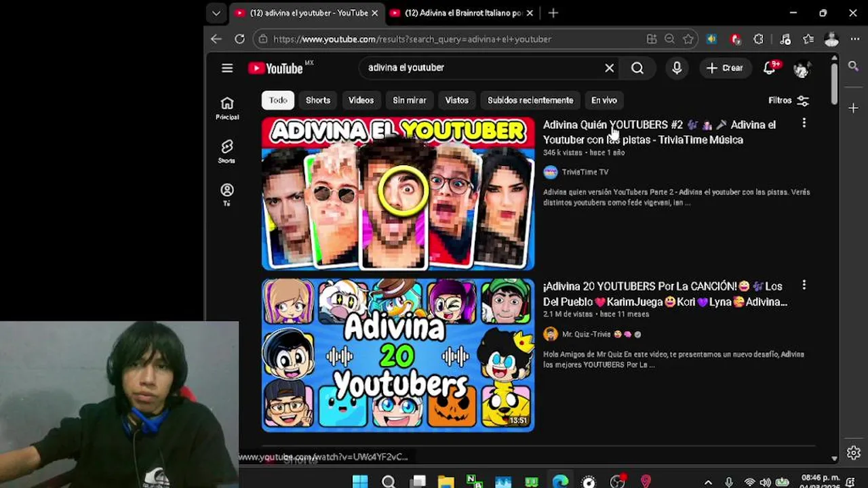The width and height of the screenshot is (868, 488).
Task: Run the search with the magnifier button
Action: (637, 68)
